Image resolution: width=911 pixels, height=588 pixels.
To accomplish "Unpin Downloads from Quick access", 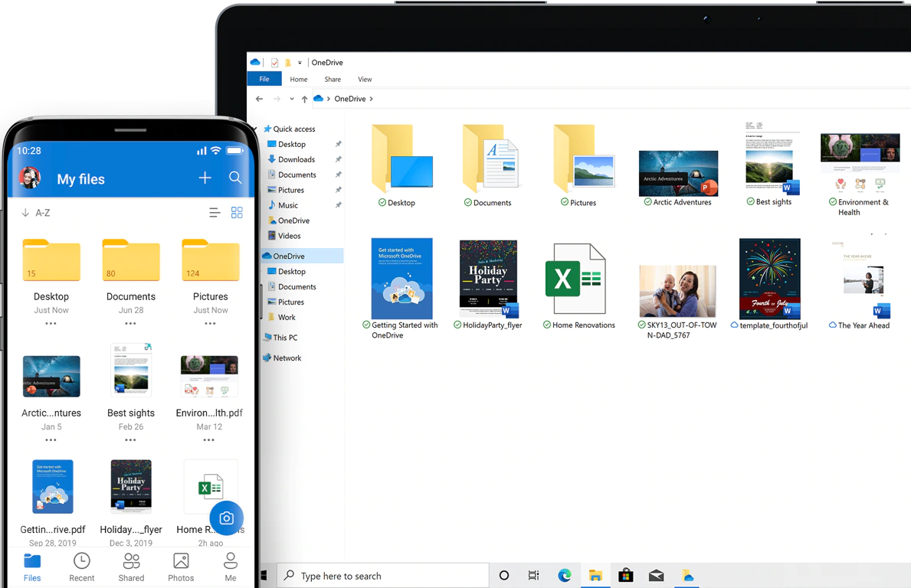I will [339, 159].
